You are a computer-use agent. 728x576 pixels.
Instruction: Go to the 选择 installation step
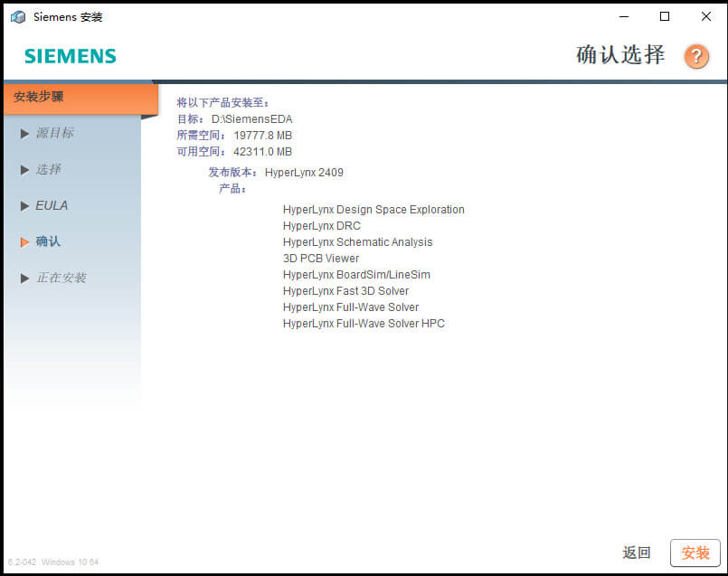(x=48, y=169)
